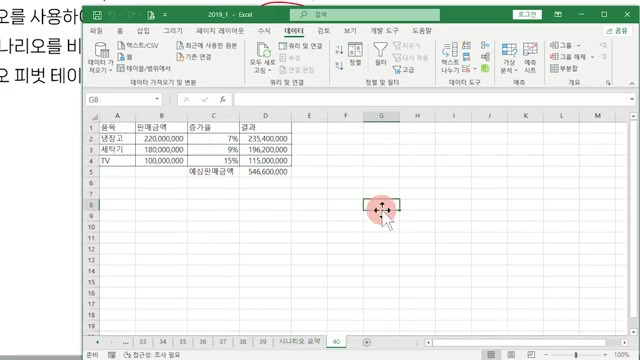
Task: Click the Sign in (로그인) button
Action: [527, 15]
